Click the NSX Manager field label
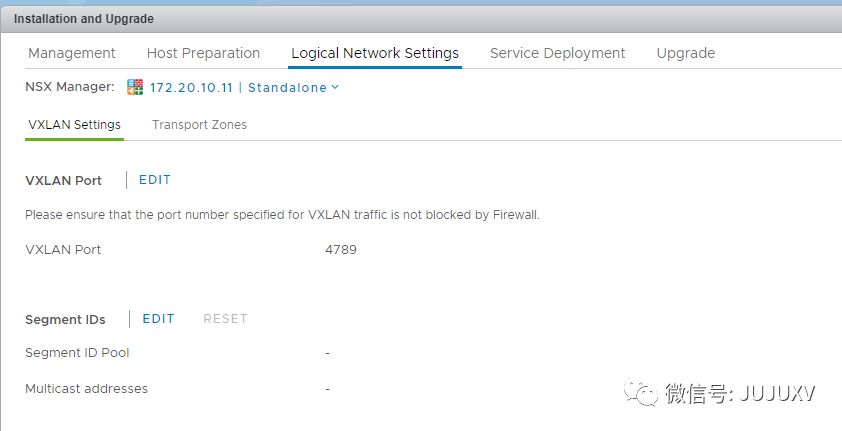This screenshot has width=842, height=431. coord(70,87)
